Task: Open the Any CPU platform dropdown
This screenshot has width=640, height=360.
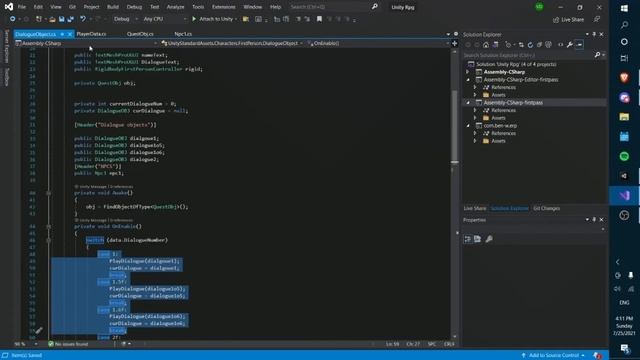Action: coord(164,19)
